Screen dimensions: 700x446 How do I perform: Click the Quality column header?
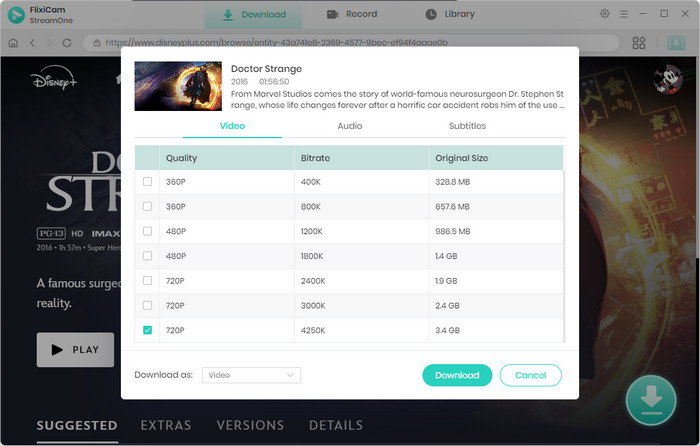(227, 158)
